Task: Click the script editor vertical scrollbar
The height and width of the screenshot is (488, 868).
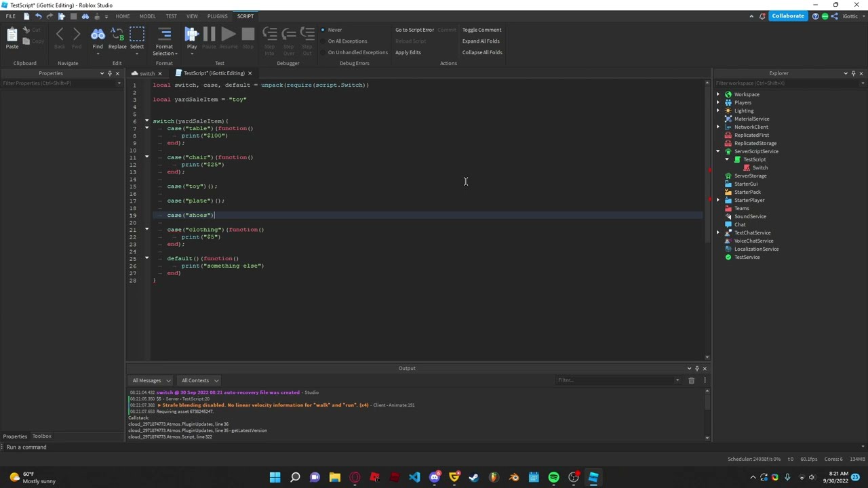Action: point(707,217)
